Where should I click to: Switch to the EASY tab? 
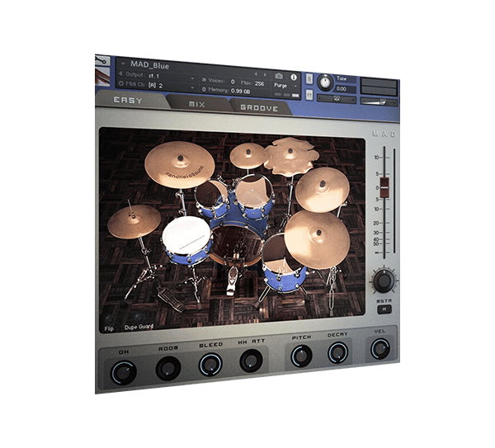(128, 101)
